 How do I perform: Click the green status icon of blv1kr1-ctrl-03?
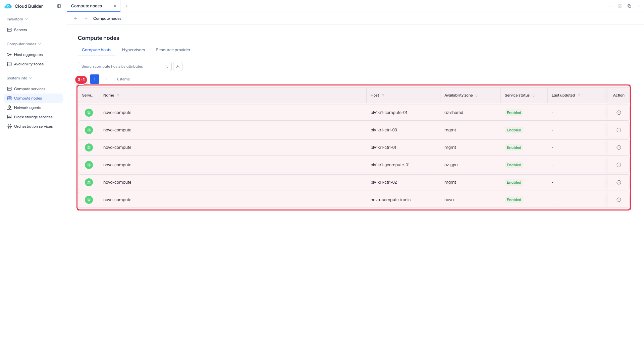89,130
